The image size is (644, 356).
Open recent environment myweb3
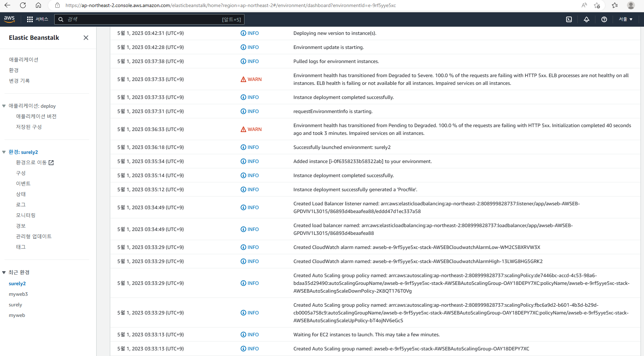(x=18, y=294)
